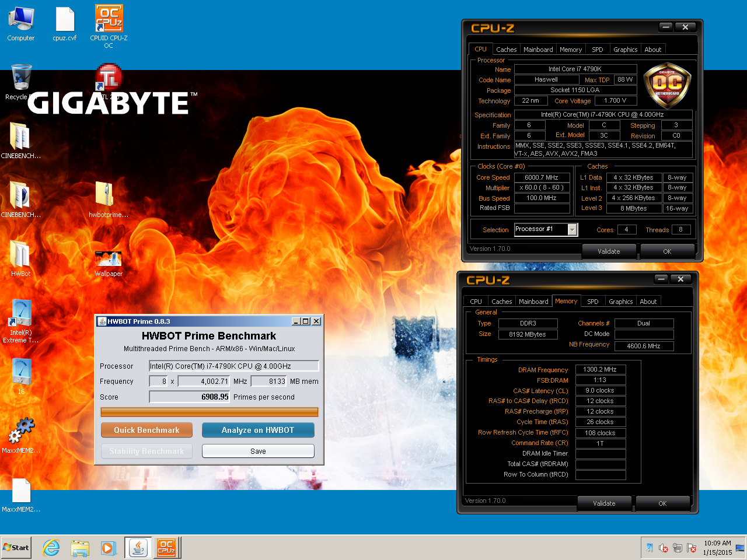Click NB Frequency value 4600.6 MHz
Screen dimensions: 747x560
point(644,346)
